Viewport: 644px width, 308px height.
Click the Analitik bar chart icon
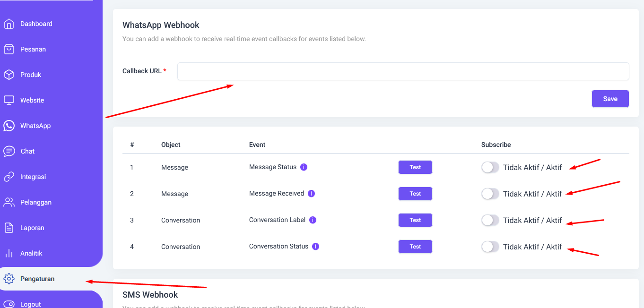[x=9, y=253]
